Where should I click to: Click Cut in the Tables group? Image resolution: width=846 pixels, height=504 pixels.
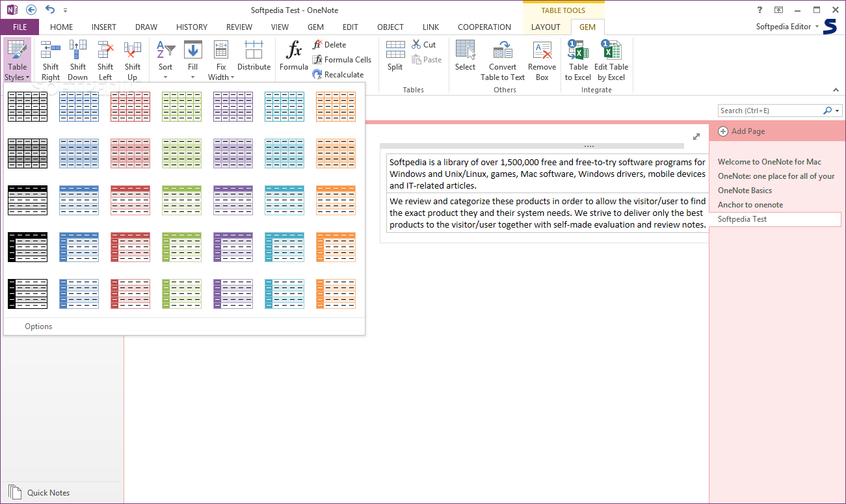tap(424, 45)
